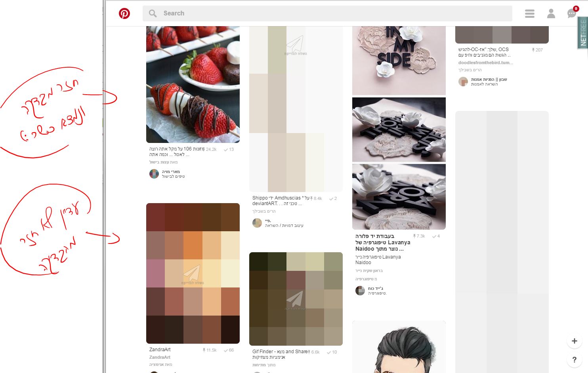Open the Lavanya Naidoo paper typography pin title
Viewport: 588px width, 373px height.
383,242
